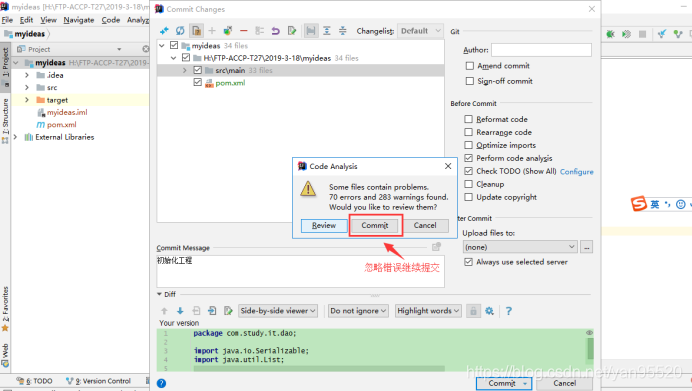
Task: Open the Code menu
Action: pos(111,20)
